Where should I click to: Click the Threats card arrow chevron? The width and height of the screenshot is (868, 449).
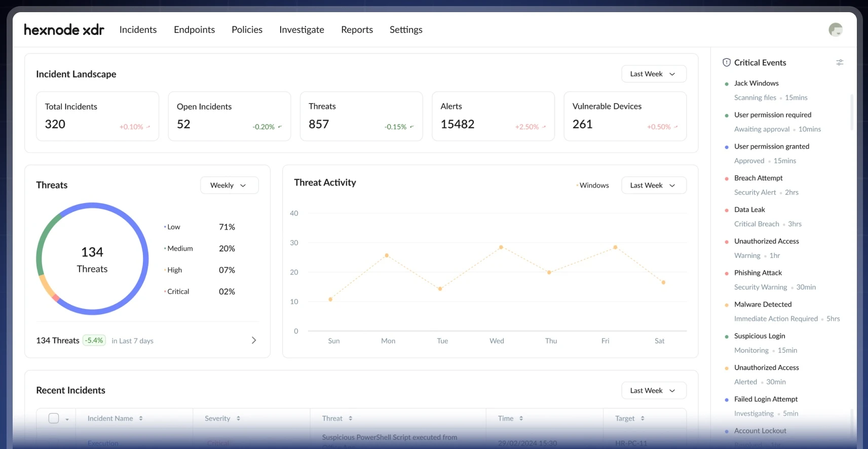coord(254,341)
